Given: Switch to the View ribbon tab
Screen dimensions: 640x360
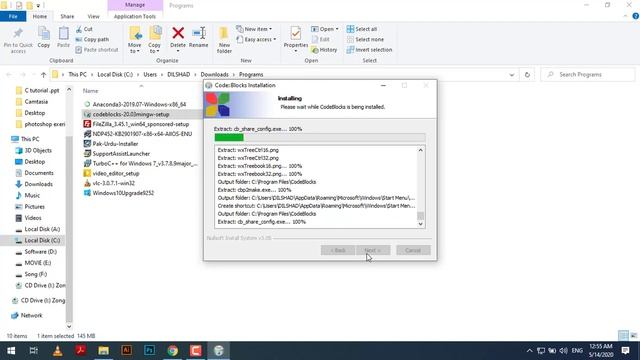Looking at the screenshot, I should [x=93, y=16].
